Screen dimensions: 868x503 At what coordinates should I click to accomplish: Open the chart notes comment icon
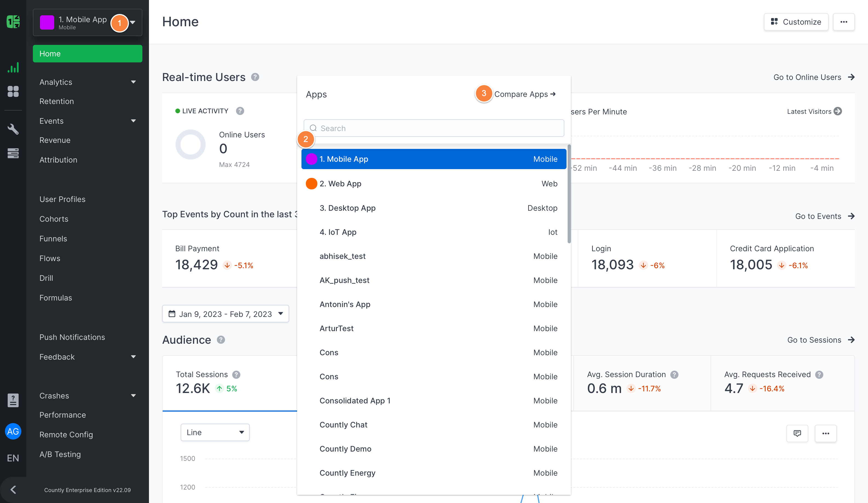pyautogui.click(x=797, y=433)
